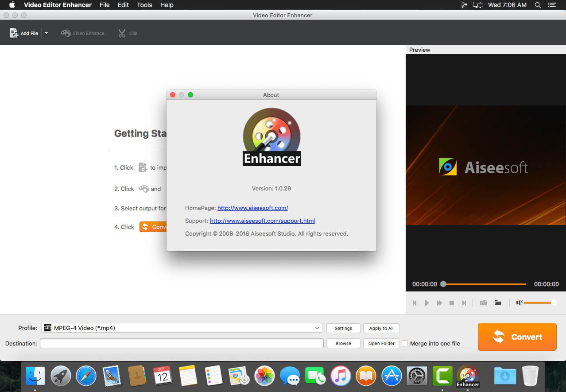Image resolution: width=566 pixels, height=392 pixels.
Task: Click the Browse button
Action: pos(343,343)
